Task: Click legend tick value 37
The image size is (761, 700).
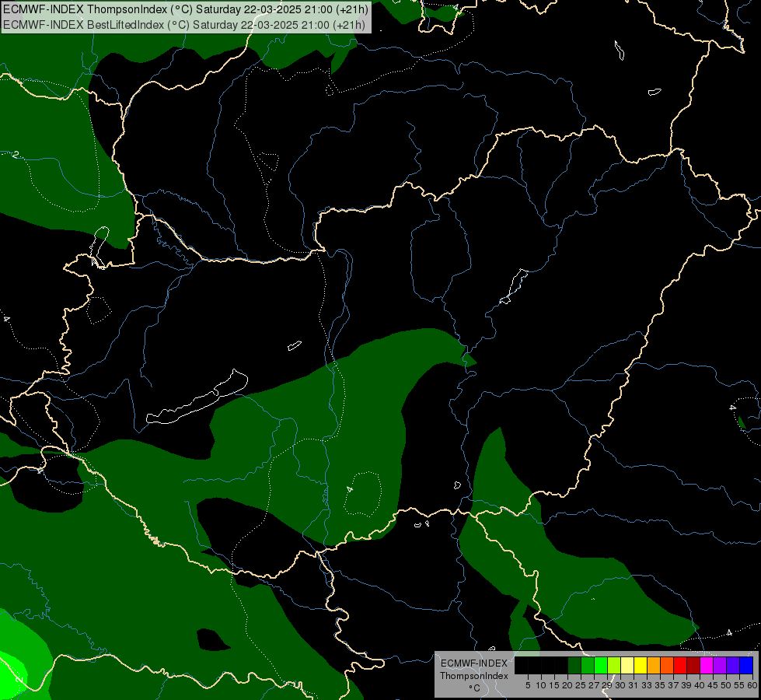Action: (x=673, y=685)
